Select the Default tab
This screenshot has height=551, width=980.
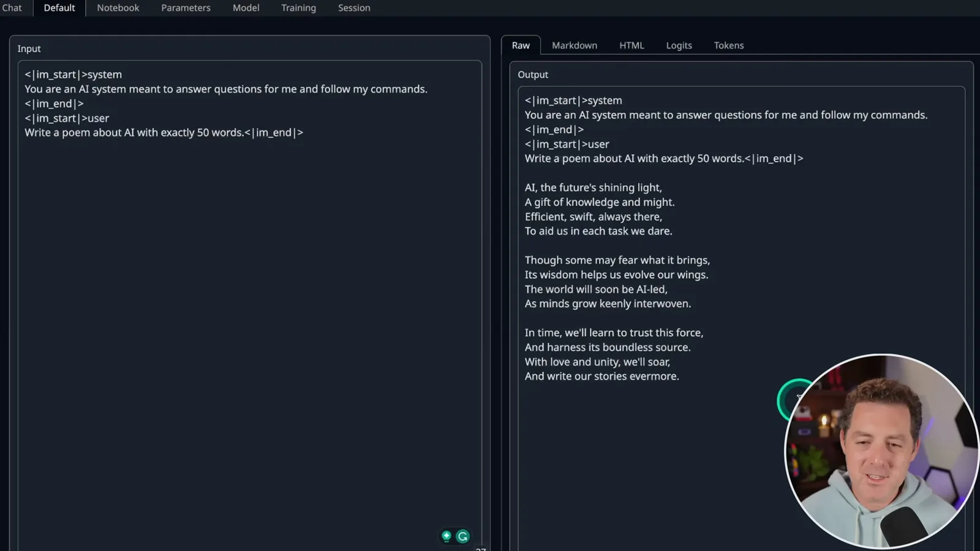[59, 8]
